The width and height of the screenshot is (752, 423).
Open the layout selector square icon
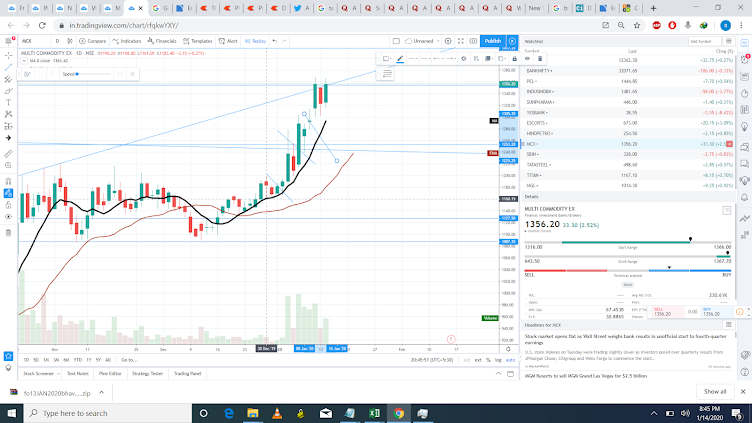pyautogui.click(x=396, y=41)
